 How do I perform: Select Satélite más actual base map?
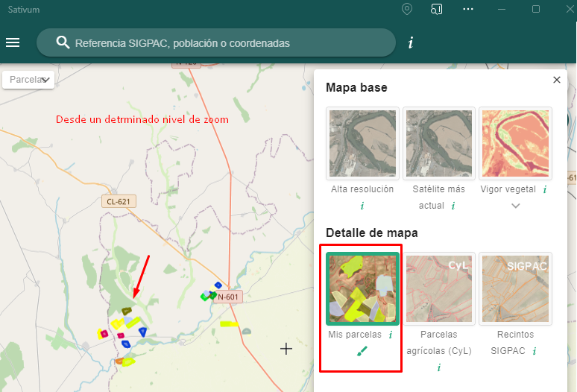tap(438, 143)
